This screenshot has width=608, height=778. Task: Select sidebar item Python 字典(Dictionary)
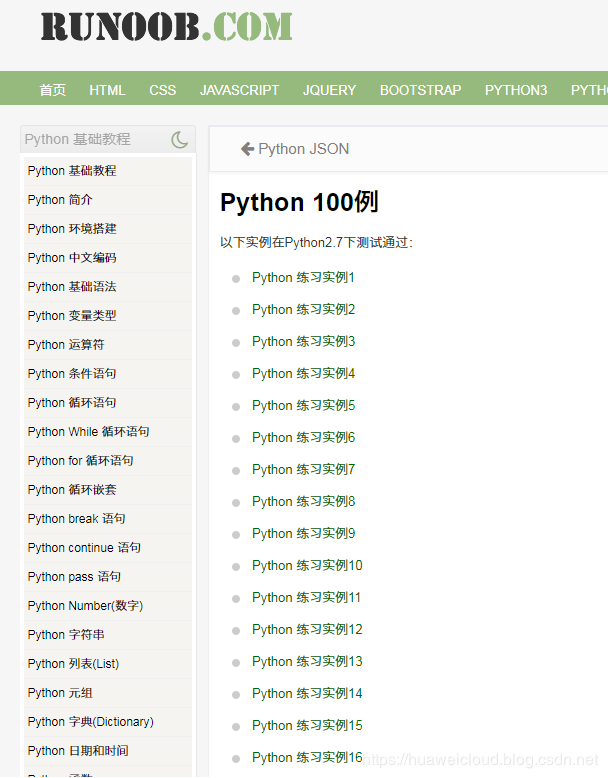(108, 722)
